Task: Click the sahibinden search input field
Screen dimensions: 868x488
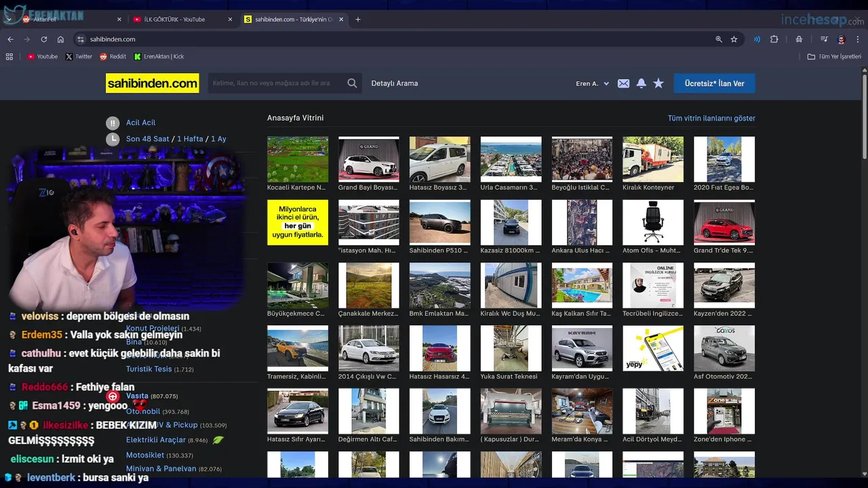Action: [x=276, y=83]
